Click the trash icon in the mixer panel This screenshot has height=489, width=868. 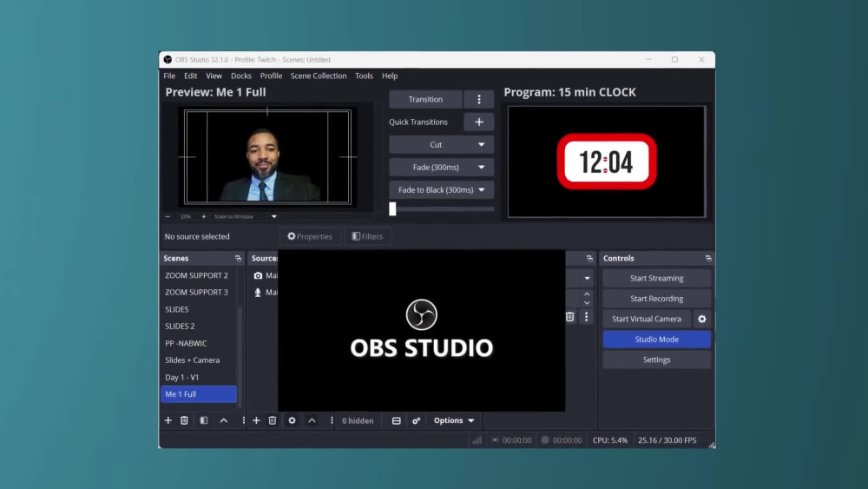click(x=569, y=317)
